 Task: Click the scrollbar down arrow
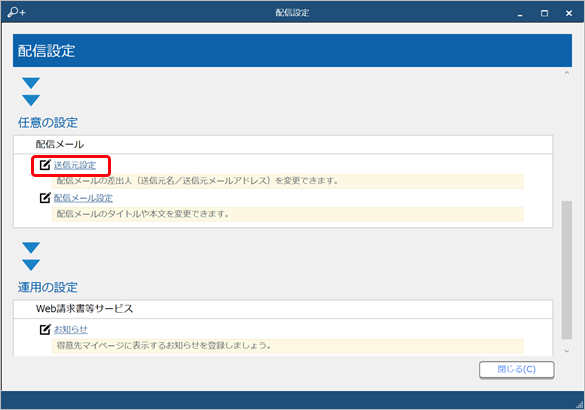click(567, 351)
